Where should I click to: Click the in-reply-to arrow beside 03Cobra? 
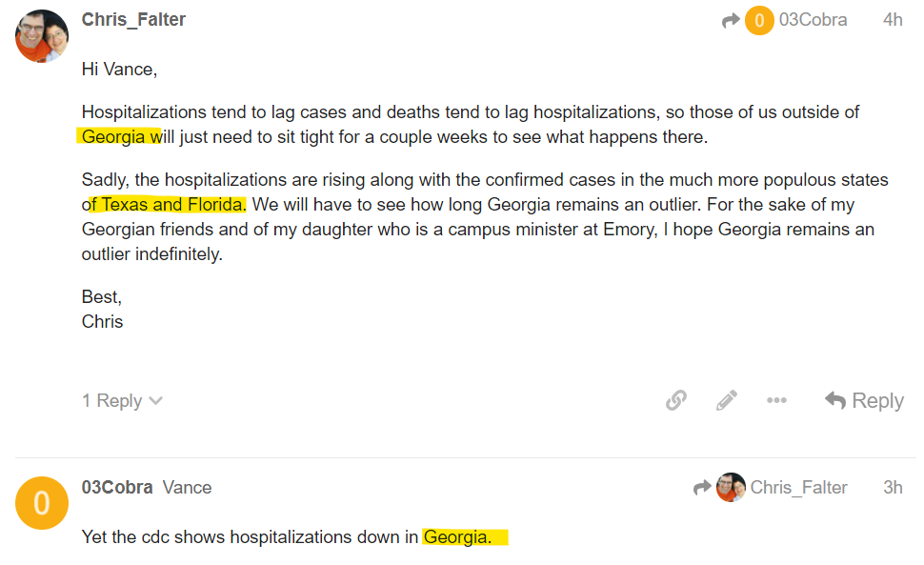[x=730, y=21]
